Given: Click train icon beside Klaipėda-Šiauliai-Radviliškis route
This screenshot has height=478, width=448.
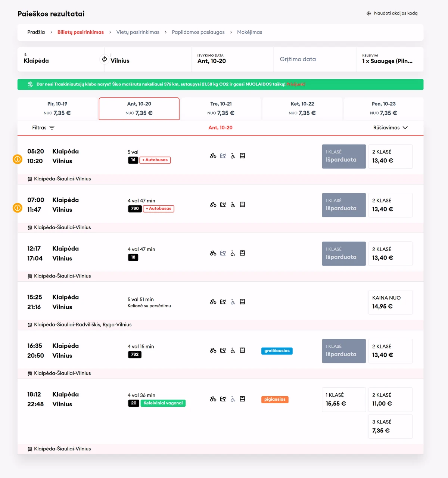Looking at the screenshot, I should click(x=30, y=325).
